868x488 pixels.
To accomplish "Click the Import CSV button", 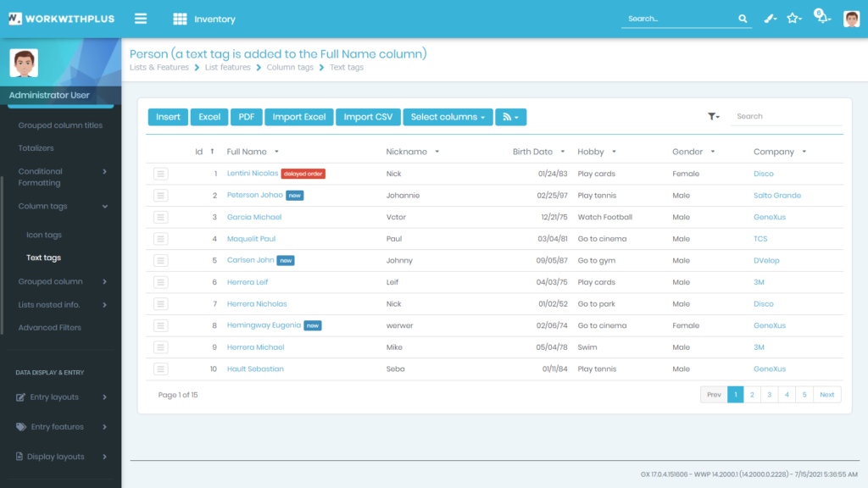I will pos(368,117).
